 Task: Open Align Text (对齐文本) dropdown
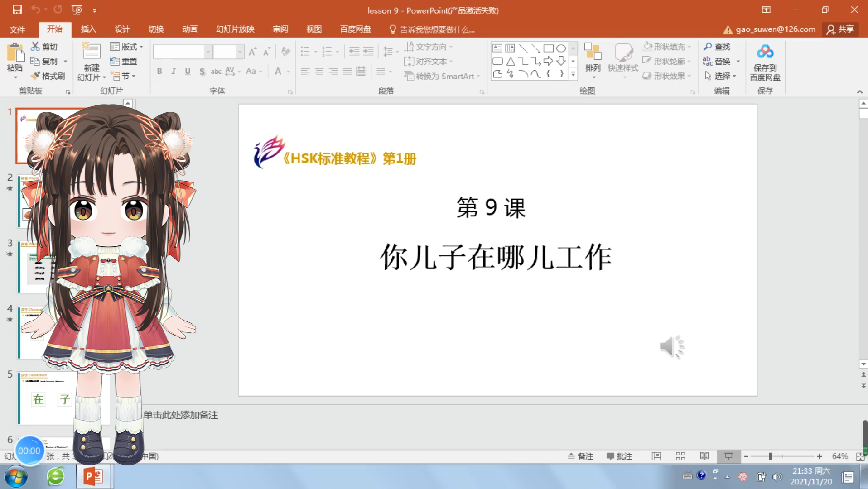point(428,61)
